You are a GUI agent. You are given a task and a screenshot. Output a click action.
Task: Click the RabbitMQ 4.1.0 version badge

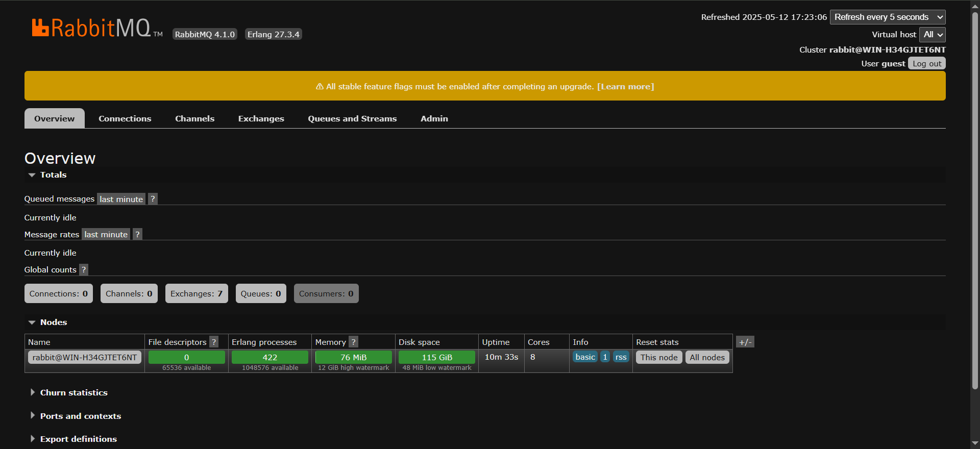[205, 34]
